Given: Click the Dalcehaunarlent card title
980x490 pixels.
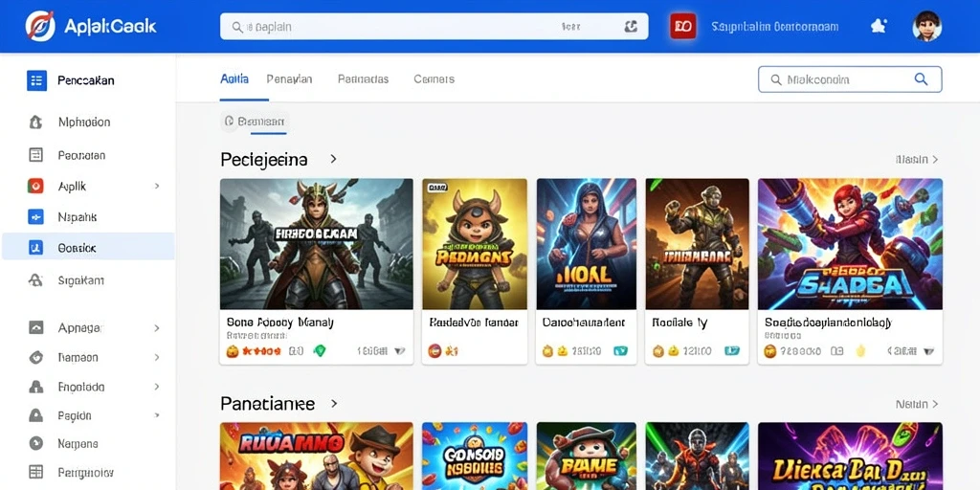Looking at the screenshot, I should [x=583, y=323].
